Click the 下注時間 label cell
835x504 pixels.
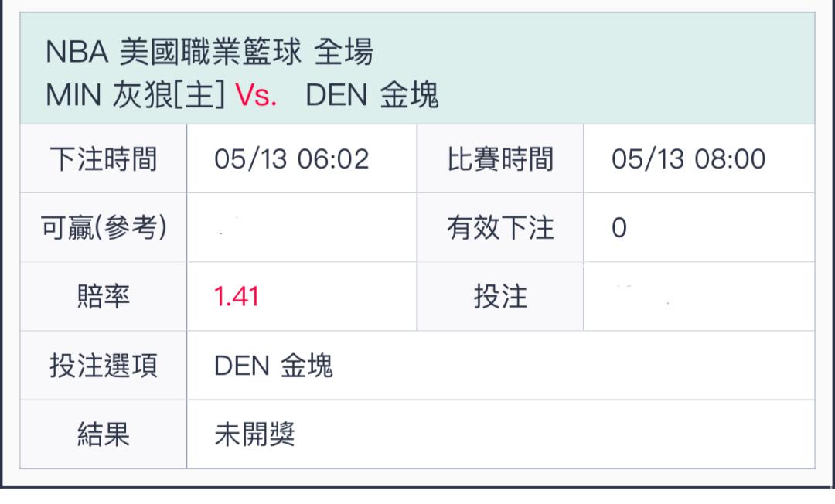(x=104, y=158)
